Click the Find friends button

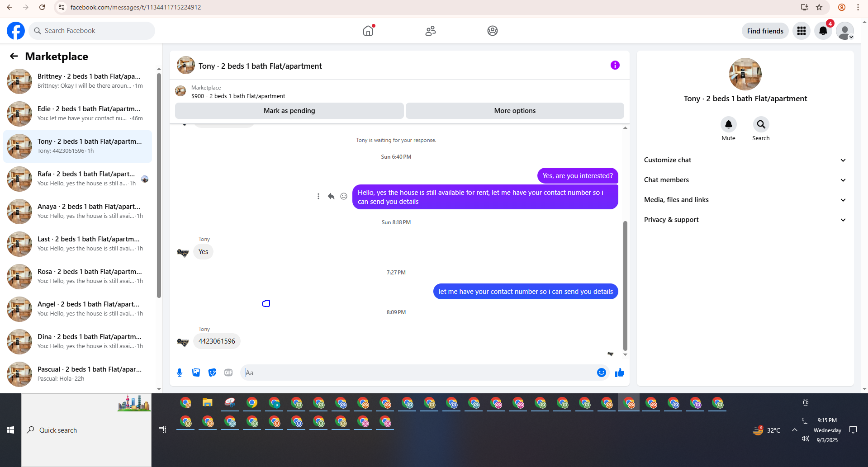pyautogui.click(x=765, y=31)
